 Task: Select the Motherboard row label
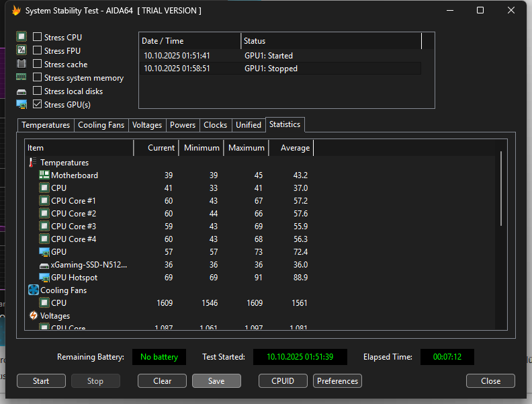click(75, 175)
